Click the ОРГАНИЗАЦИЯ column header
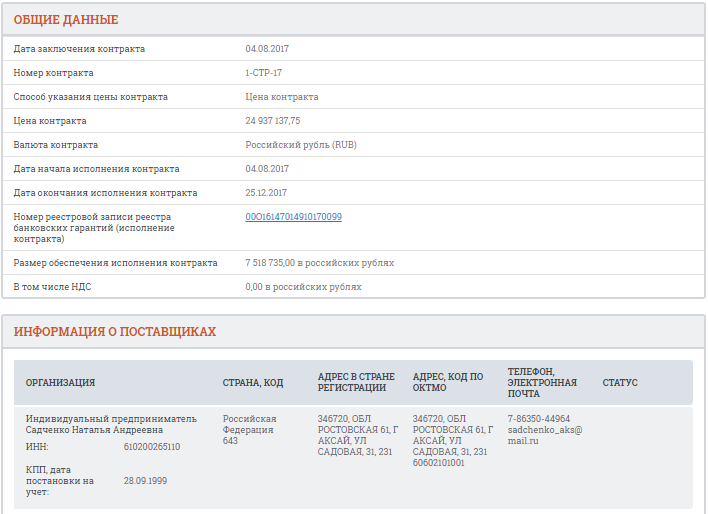708x514 pixels. (x=61, y=383)
